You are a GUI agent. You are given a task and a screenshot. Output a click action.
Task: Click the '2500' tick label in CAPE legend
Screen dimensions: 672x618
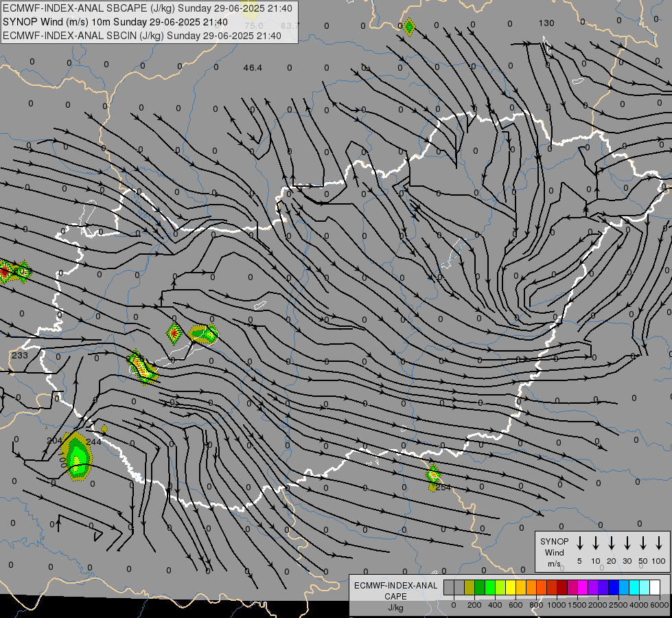tap(618, 605)
